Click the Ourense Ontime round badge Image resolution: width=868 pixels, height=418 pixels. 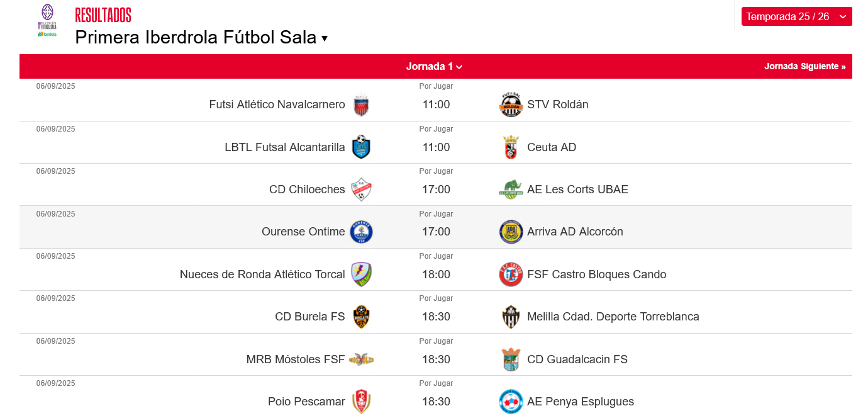(x=361, y=232)
